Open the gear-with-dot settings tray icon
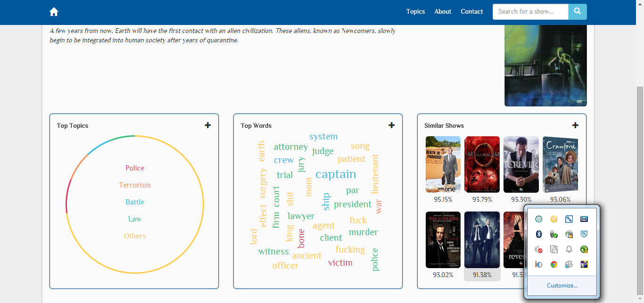644x303 pixels. tap(569, 264)
